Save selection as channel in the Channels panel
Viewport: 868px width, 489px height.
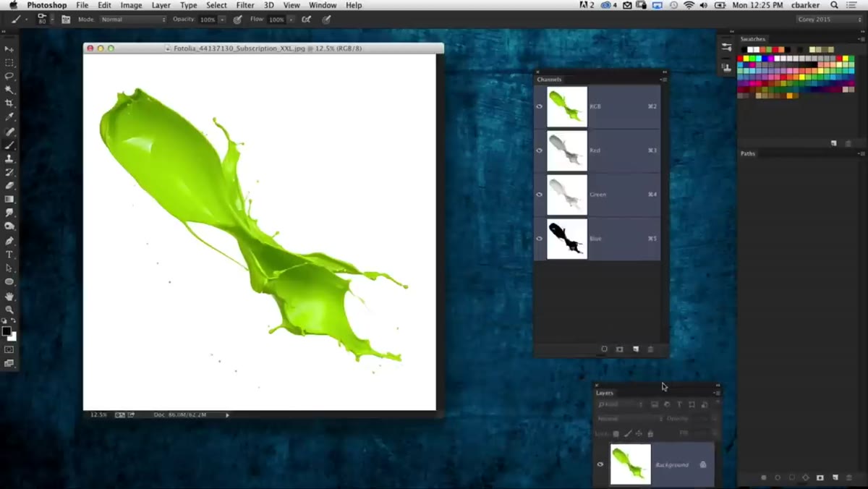pos(619,349)
